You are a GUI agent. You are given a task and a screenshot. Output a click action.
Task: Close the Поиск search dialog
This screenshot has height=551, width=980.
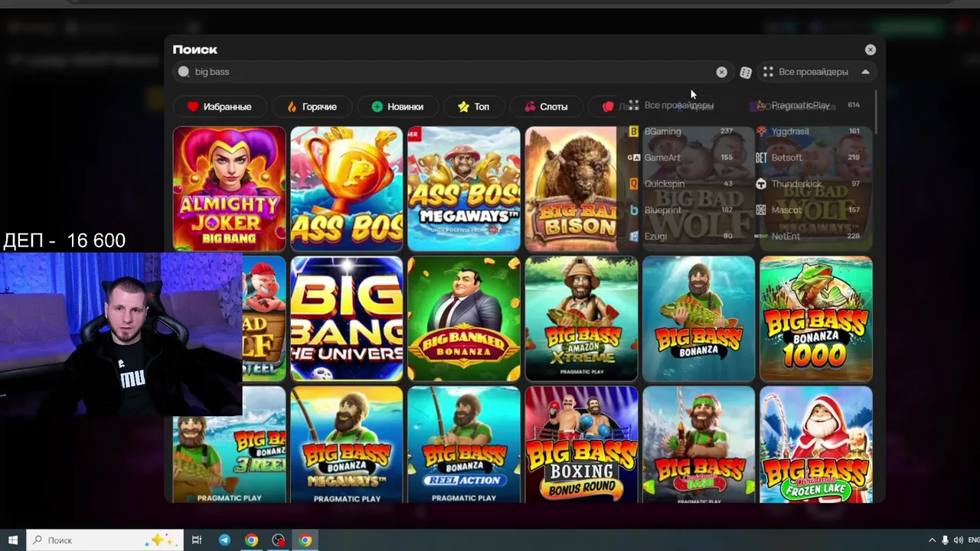(x=871, y=49)
